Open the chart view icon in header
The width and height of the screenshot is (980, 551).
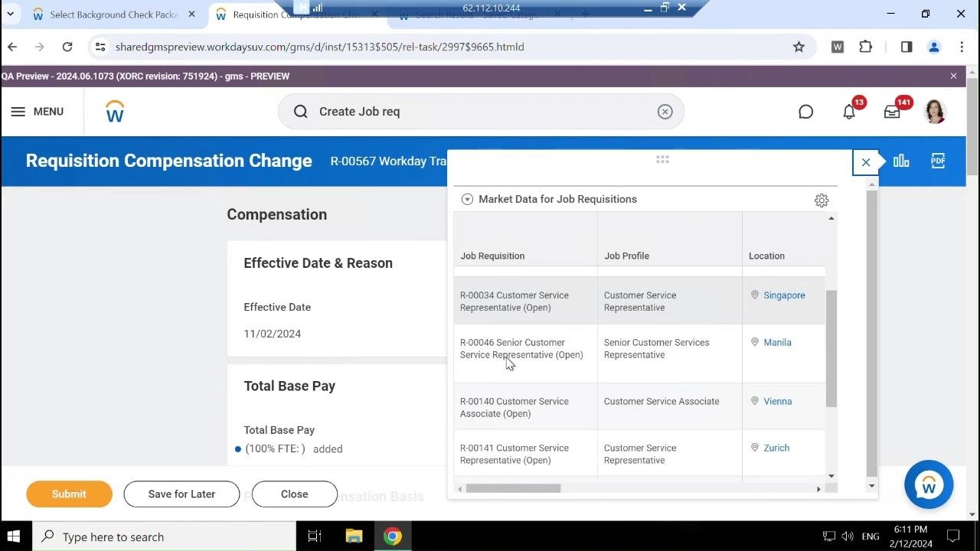click(901, 161)
